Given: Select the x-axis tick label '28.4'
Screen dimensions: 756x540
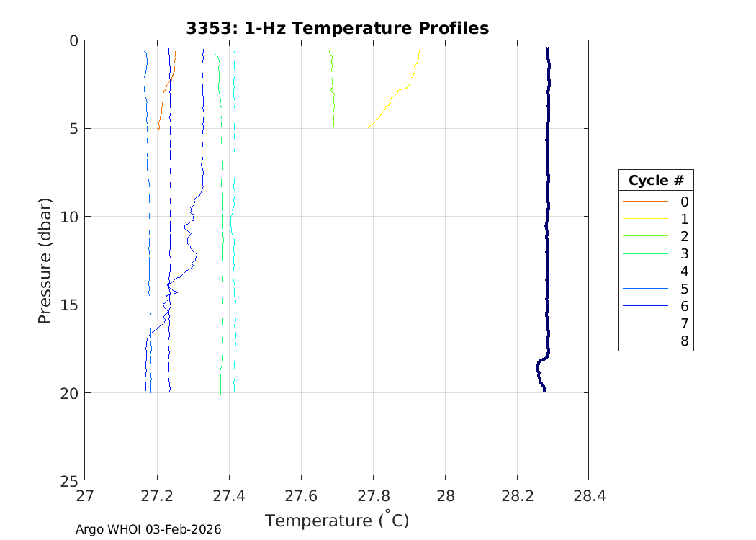Looking at the screenshot, I should (x=588, y=496).
